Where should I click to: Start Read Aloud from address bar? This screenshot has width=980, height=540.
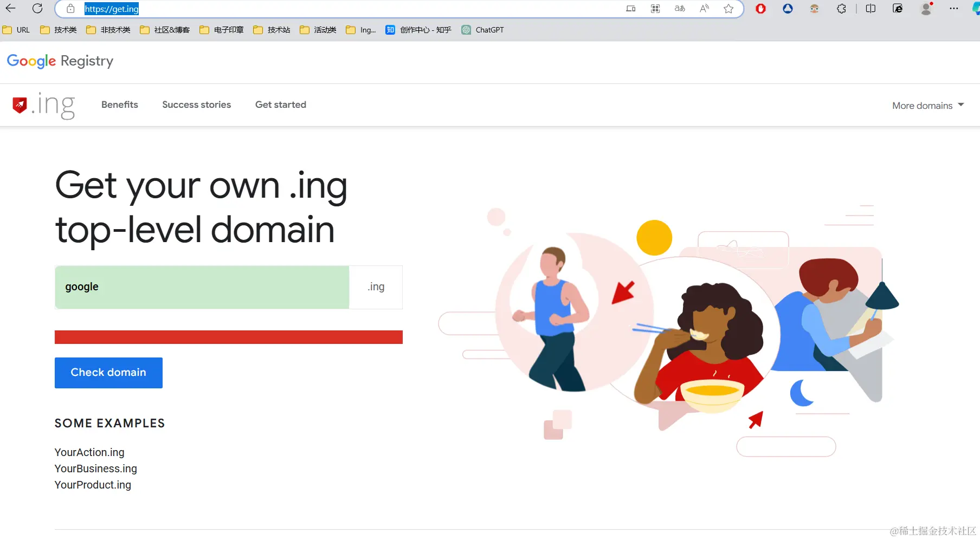pyautogui.click(x=704, y=9)
